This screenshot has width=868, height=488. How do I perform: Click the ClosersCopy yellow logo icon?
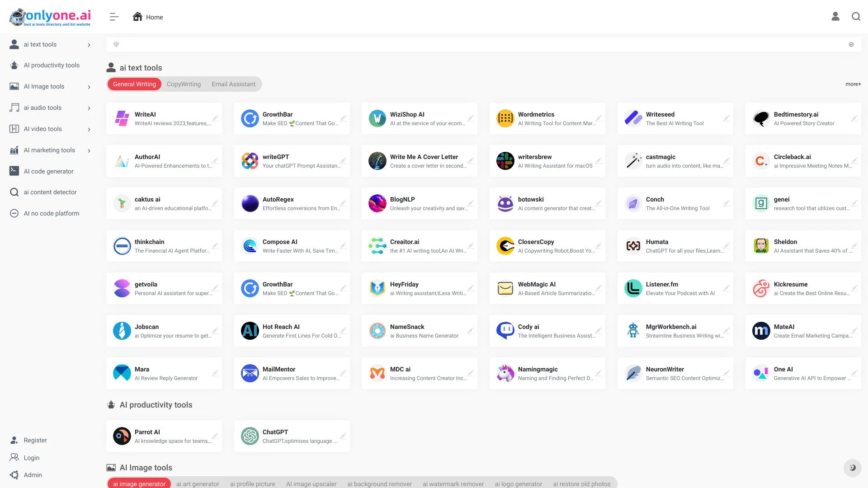[505, 246]
